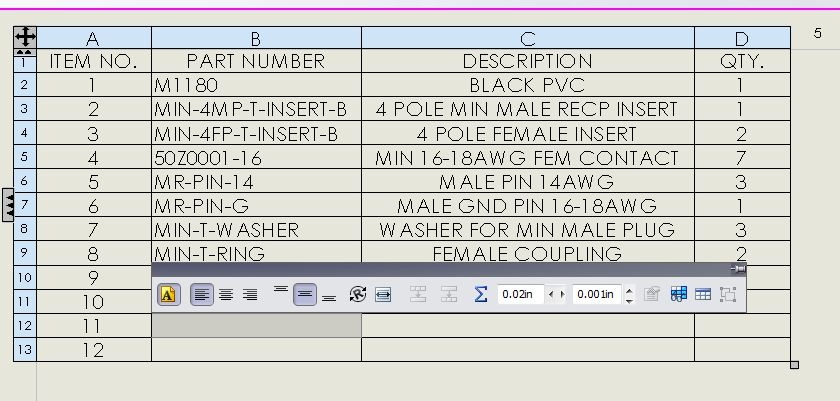The image size is (840, 401).
Task: Toggle the Use Document Font button
Action: click(168, 294)
